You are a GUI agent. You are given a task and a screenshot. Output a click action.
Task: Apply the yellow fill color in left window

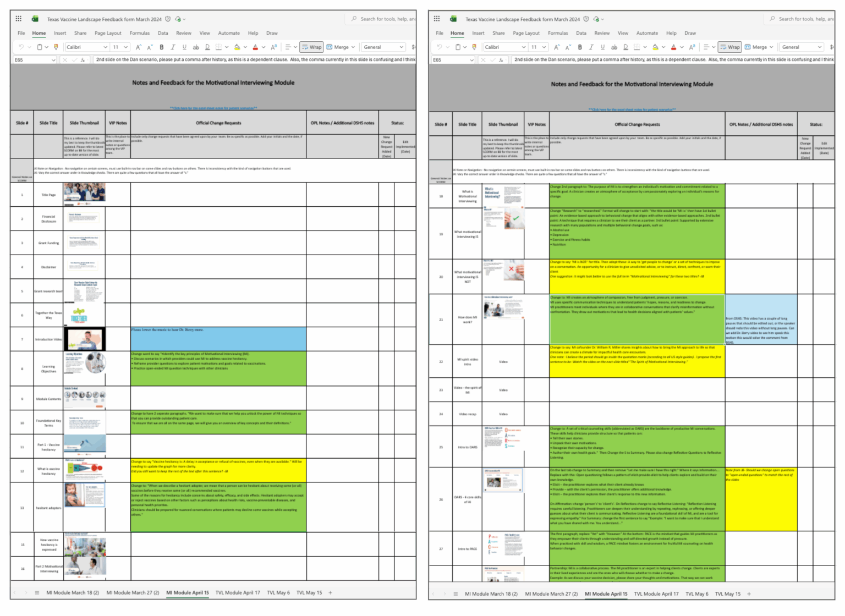point(237,47)
